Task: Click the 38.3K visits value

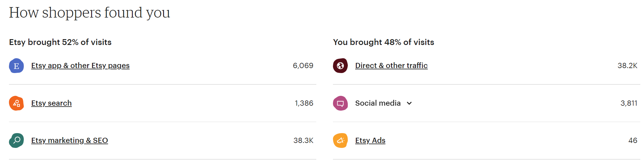Action: (303, 141)
